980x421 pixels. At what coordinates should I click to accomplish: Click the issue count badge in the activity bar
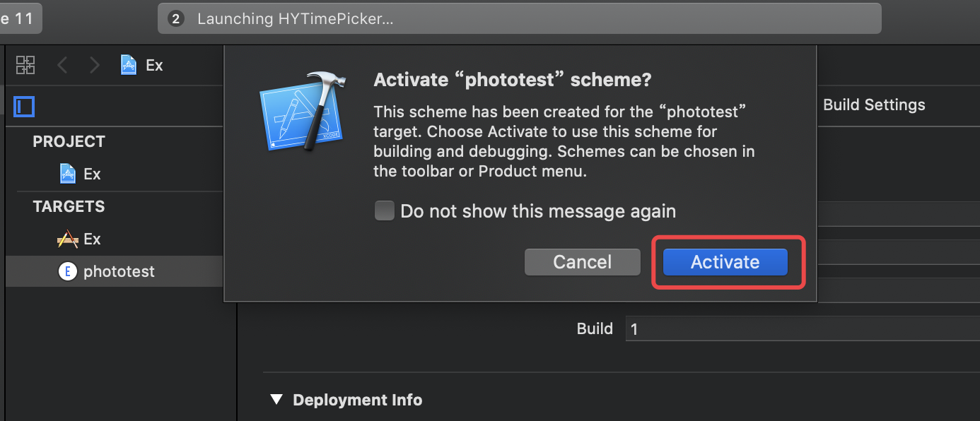176,19
